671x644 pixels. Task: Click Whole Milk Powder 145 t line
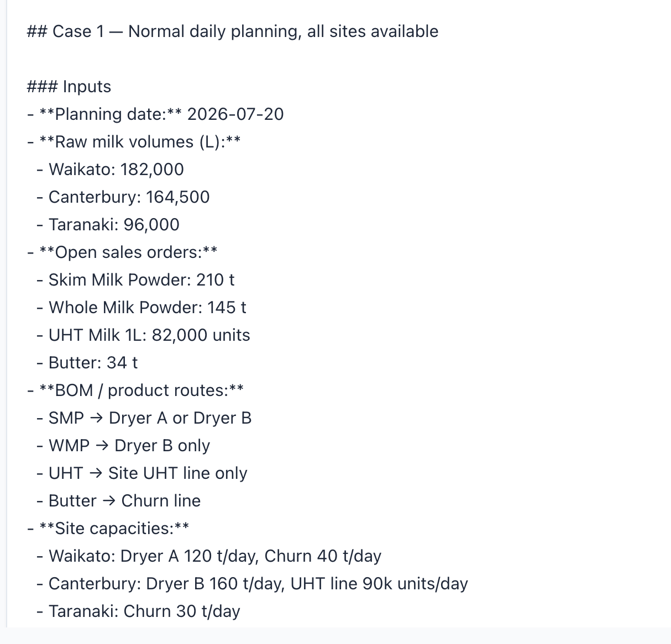tap(141, 308)
